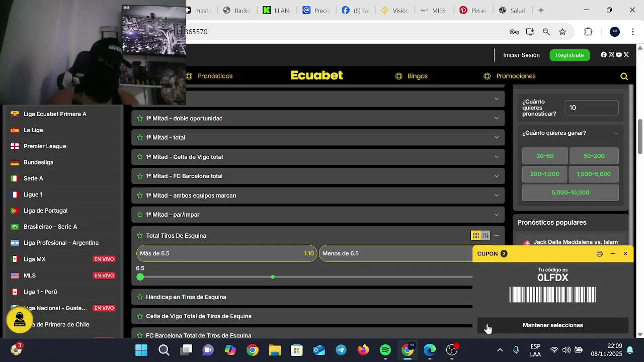Screen dimensions: 644x362
Task: Click the password key icon in address bar
Action: click(x=514, y=32)
